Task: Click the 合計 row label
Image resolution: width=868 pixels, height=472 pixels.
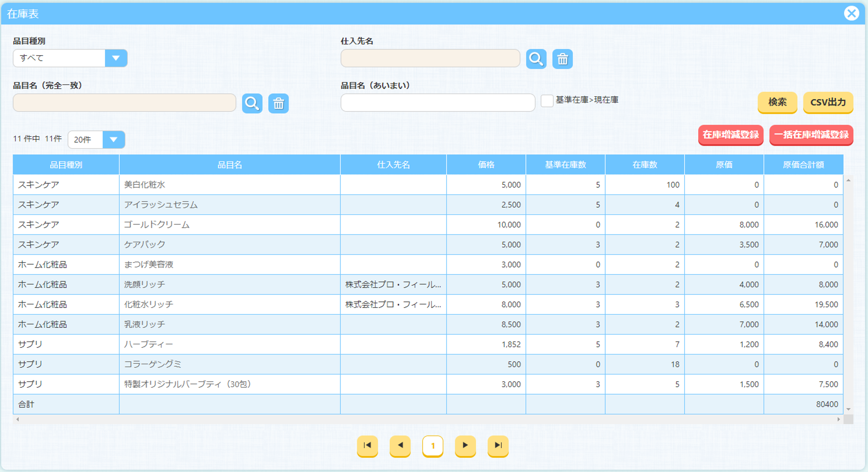Action: (26, 404)
